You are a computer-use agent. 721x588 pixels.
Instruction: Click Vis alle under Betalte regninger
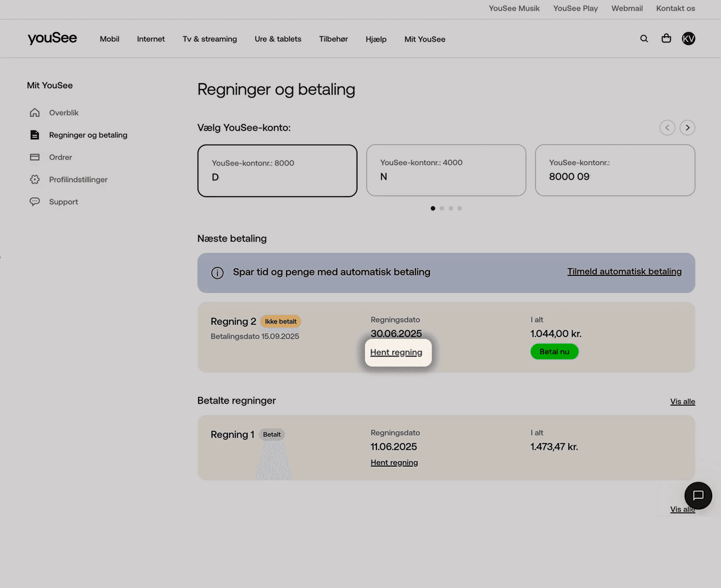(x=682, y=401)
